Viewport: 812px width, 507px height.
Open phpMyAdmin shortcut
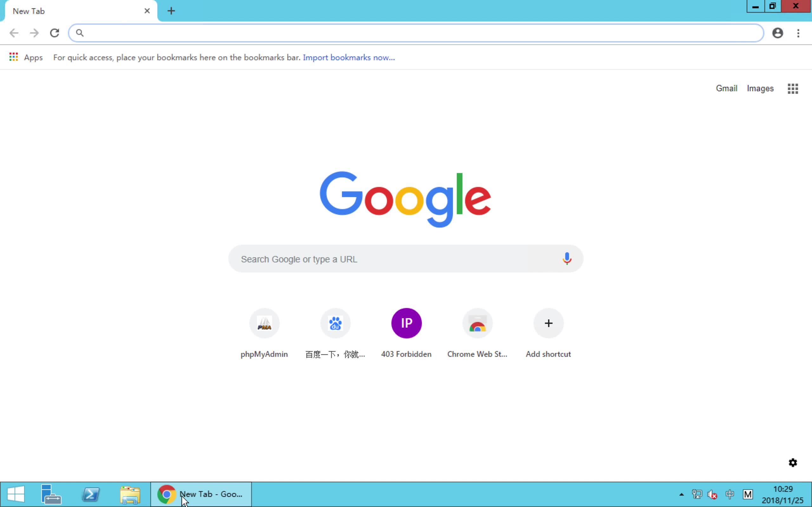click(x=264, y=323)
